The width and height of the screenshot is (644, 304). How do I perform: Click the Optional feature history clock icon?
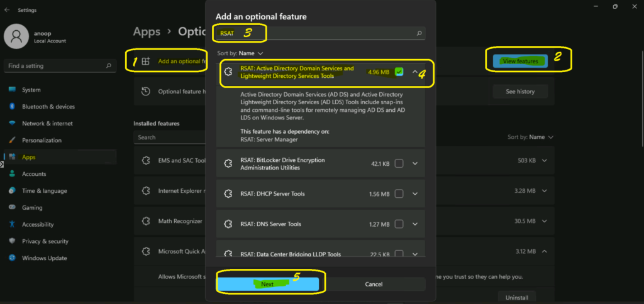click(x=145, y=92)
